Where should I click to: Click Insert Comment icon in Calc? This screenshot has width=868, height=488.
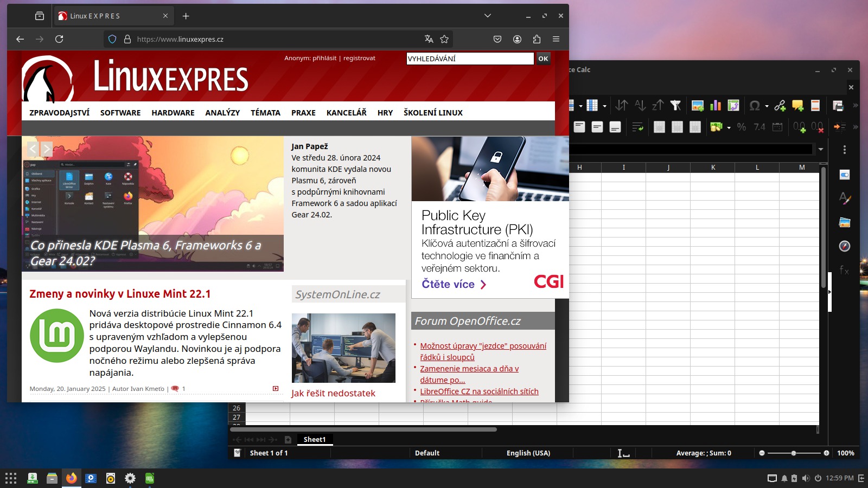click(797, 106)
